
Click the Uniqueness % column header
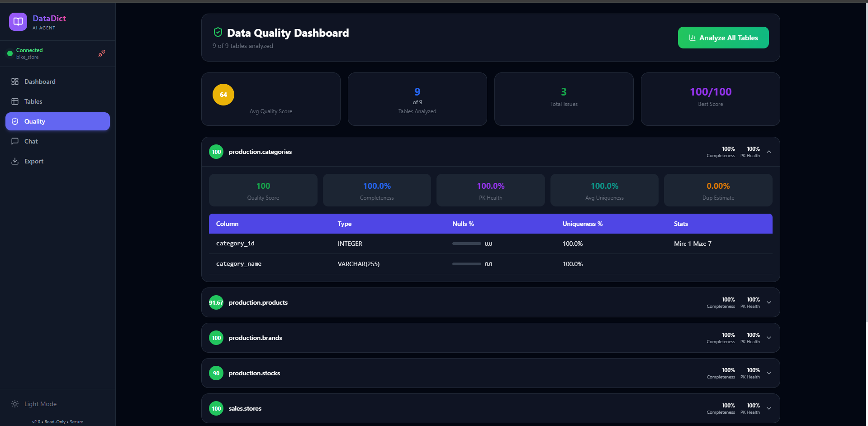(583, 224)
